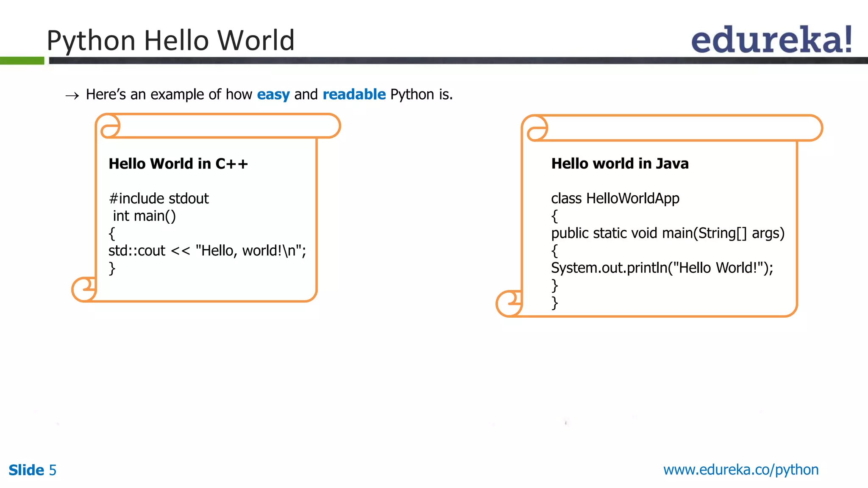
Task: Click the public static void main line
Action: 668,233
